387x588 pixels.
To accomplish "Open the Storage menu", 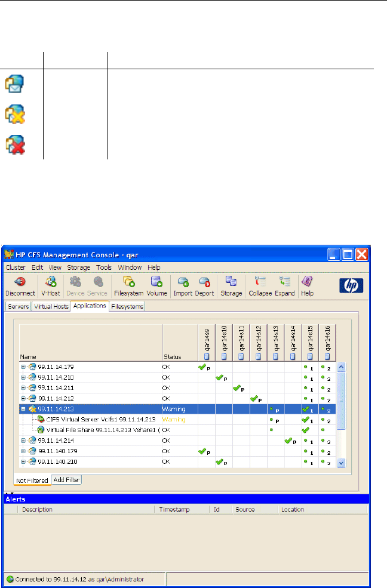I will 79,267.
